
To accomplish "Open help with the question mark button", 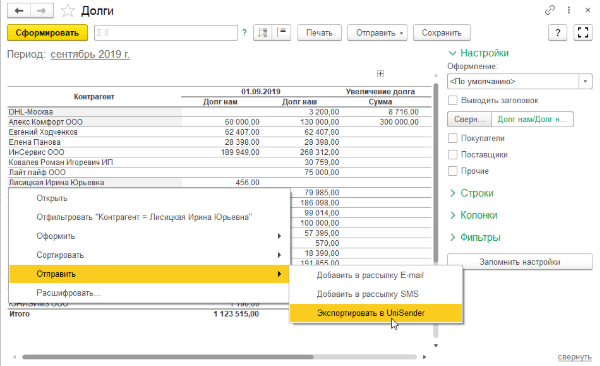I will 558,33.
